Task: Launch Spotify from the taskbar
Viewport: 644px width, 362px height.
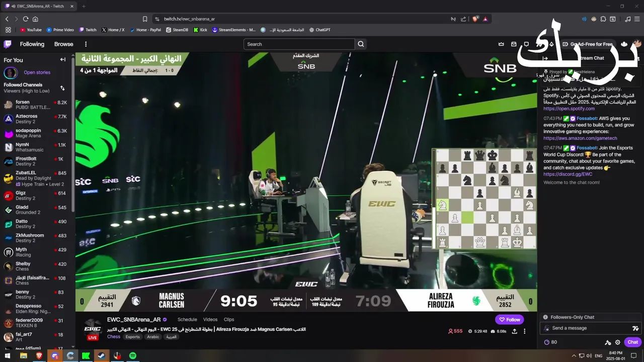Action: tap(133, 355)
